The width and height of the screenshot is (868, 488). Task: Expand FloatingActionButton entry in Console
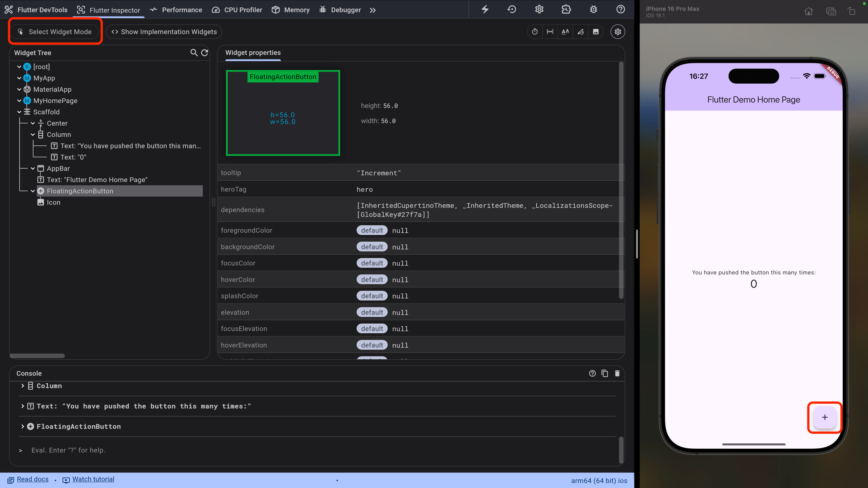click(23, 426)
